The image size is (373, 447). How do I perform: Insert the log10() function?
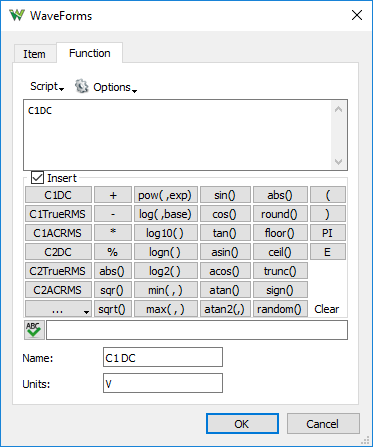pos(166,233)
